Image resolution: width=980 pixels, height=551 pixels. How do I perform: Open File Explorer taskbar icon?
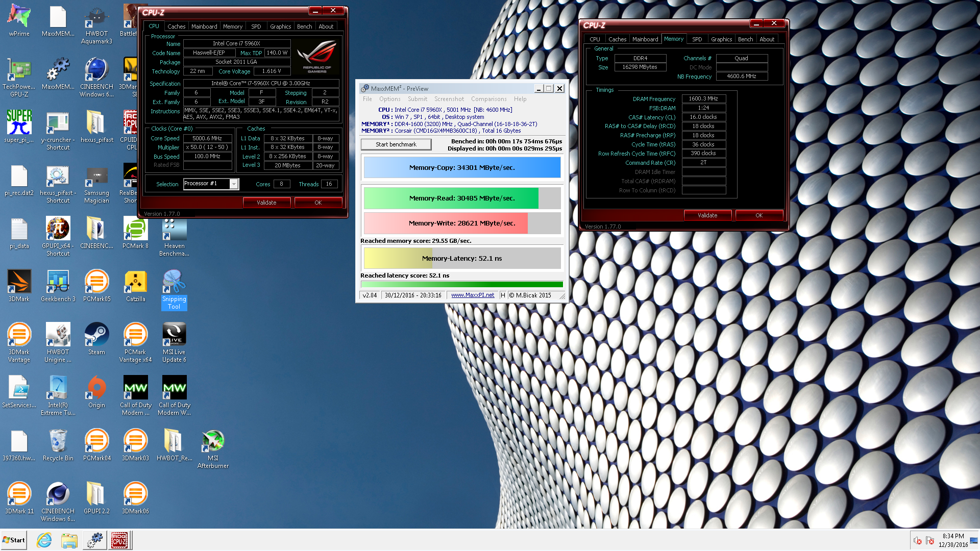(69, 540)
